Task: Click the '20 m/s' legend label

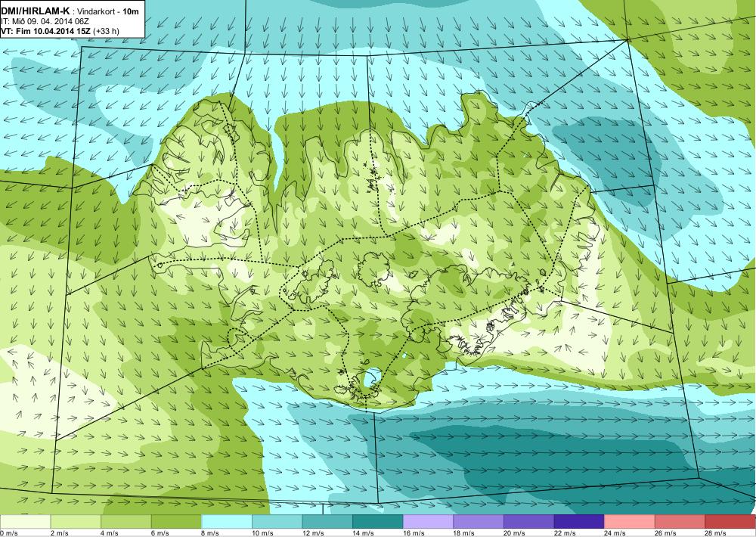Action: point(514,533)
